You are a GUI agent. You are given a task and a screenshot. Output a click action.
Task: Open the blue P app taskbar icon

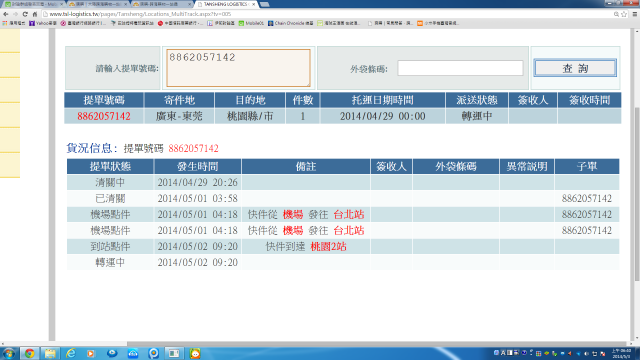pyautogui.click(x=153, y=353)
